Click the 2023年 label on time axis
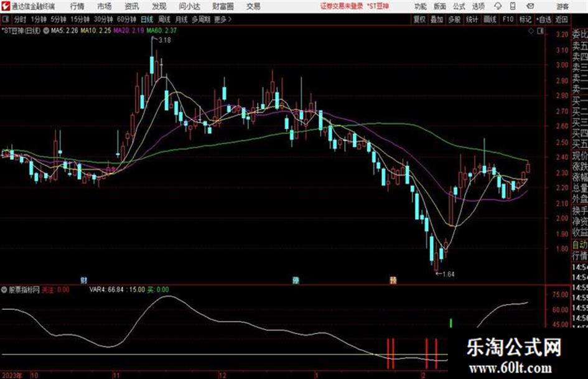This screenshot has height=379, width=588. tap(12, 375)
